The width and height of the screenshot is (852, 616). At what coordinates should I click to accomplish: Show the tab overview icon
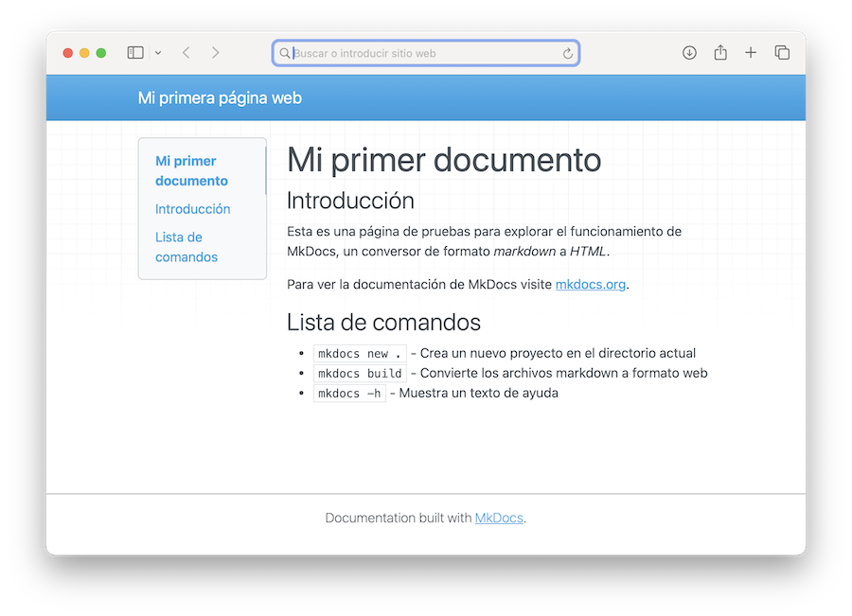click(782, 53)
